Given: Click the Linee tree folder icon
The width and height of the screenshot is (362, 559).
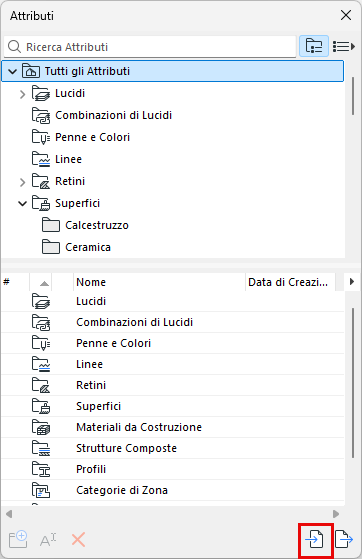Looking at the screenshot, I should (x=41, y=159).
